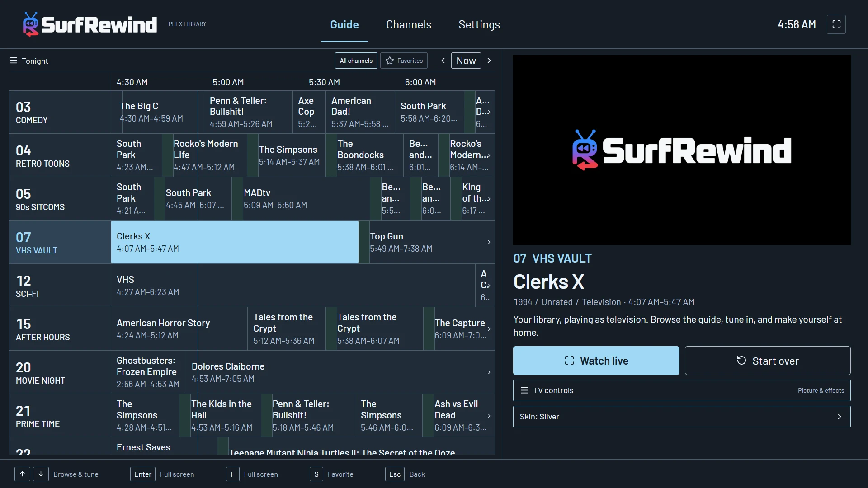The height and width of the screenshot is (488, 868).
Task: Select channel 15 AFTER HOURS
Action: [60, 329]
